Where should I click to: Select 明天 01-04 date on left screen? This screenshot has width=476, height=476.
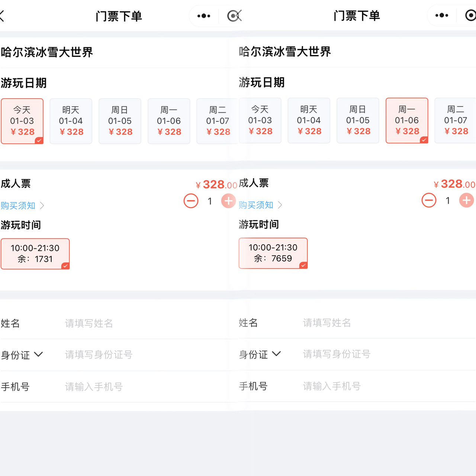tap(71, 121)
